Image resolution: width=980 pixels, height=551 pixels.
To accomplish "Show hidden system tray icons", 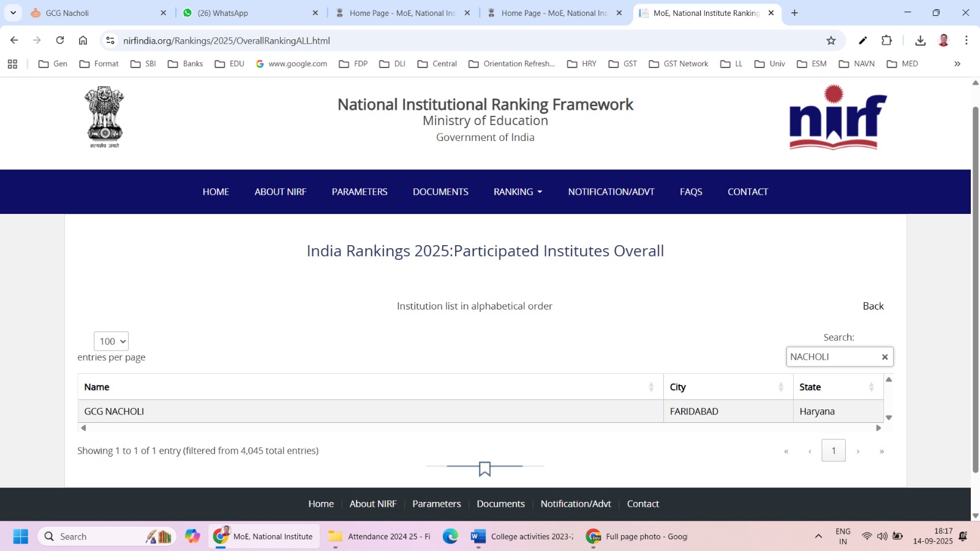I will [x=818, y=536].
